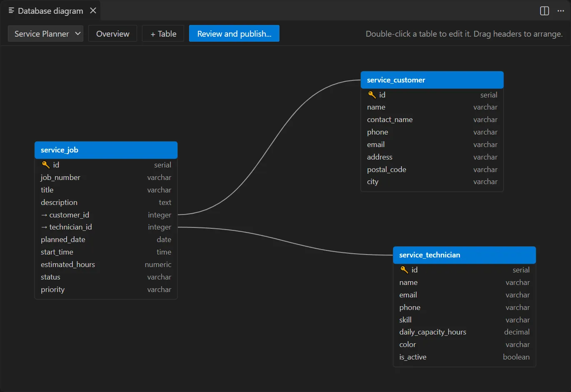Image resolution: width=571 pixels, height=392 pixels.
Task: Open the more actions ellipsis menu
Action: pyautogui.click(x=561, y=11)
